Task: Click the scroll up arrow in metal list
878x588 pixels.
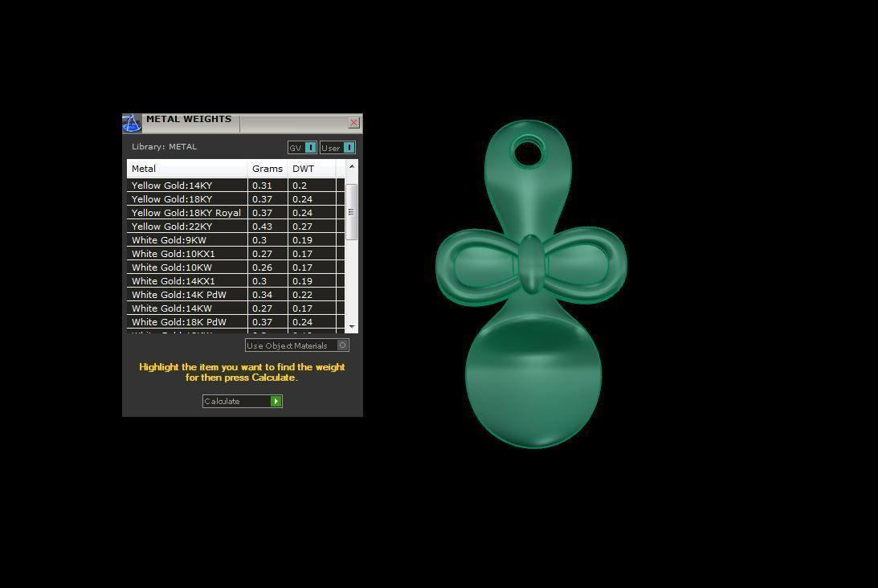Action: click(352, 166)
